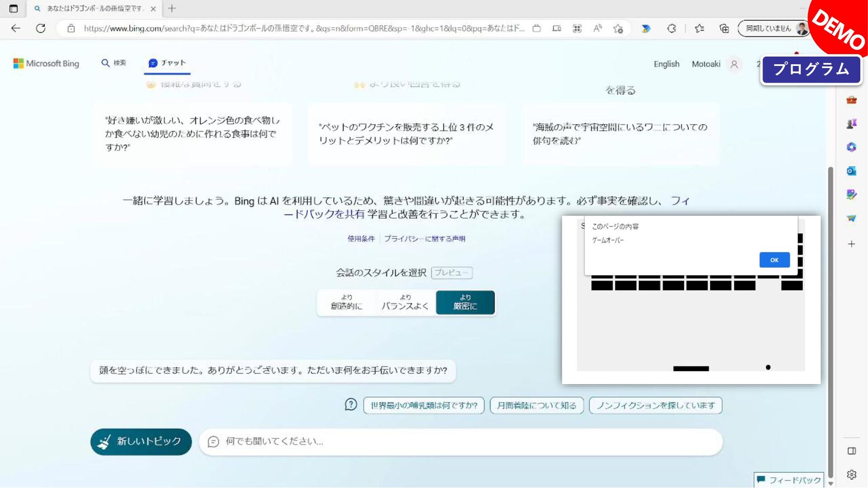Open the Outlook sidebar icon
Viewport: 868px width, 488px height.
(851, 171)
